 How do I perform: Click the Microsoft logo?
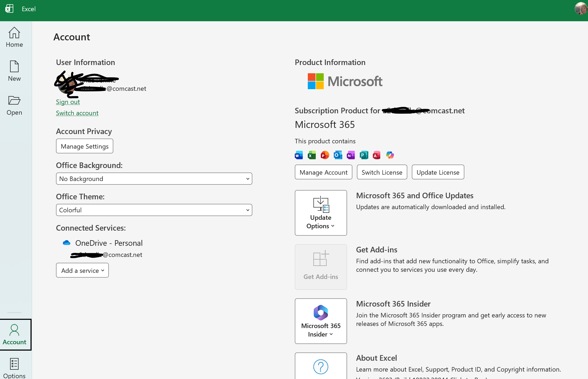pyautogui.click(x=345, y=81)
